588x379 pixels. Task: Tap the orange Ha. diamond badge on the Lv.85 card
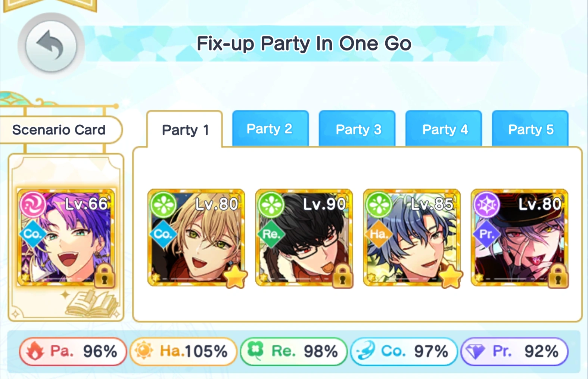tap(379, 234)
